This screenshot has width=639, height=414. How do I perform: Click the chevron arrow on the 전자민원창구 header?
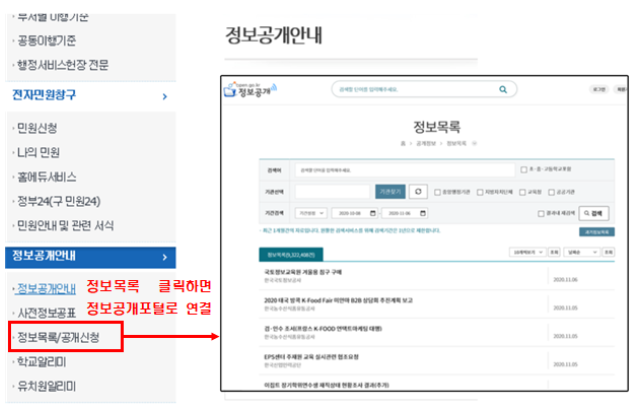pyautogui.click(x=165, y=97)
